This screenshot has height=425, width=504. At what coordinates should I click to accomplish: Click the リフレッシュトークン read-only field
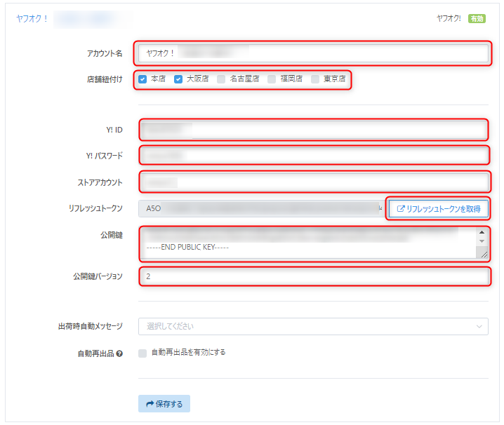click(262, 208)
